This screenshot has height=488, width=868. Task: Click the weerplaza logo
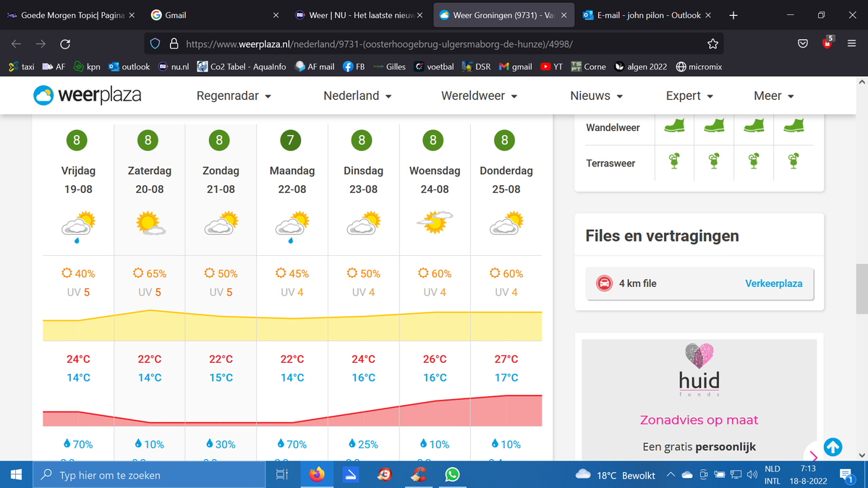(87, 95)
